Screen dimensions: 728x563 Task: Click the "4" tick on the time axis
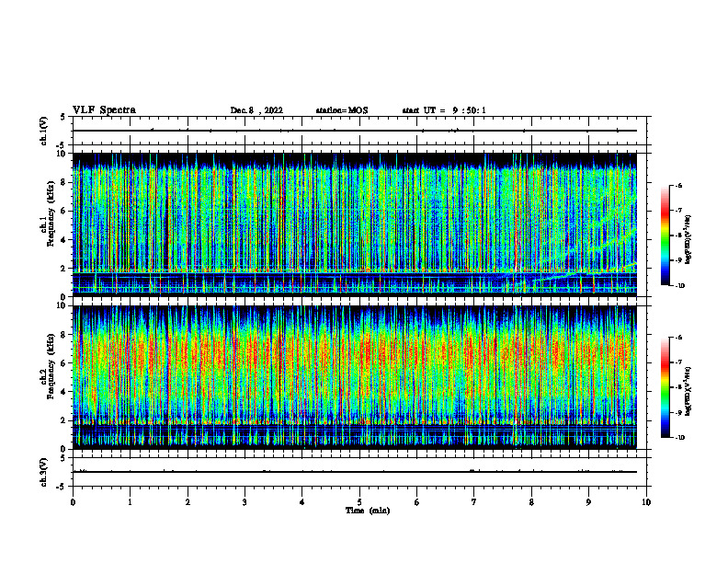click(302, 502)
